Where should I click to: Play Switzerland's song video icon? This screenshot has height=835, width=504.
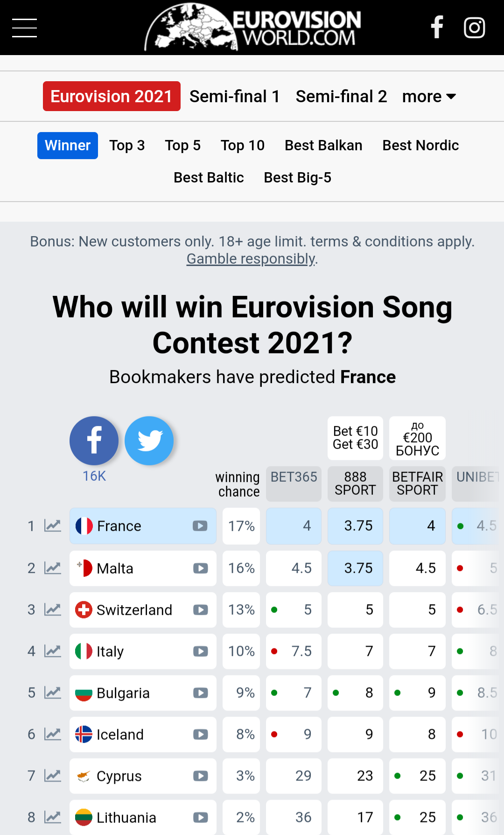[200, 610]
